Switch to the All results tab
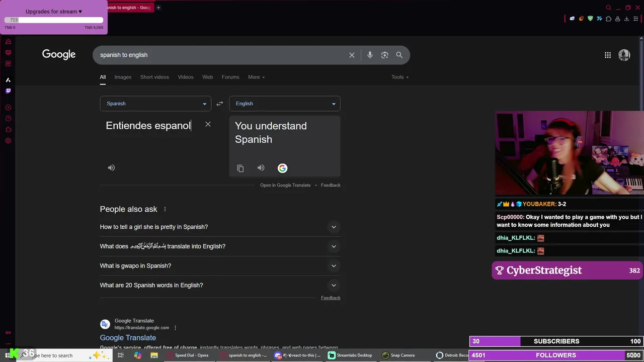The width and height of the screenshot is (644, 362). (103, 77)
